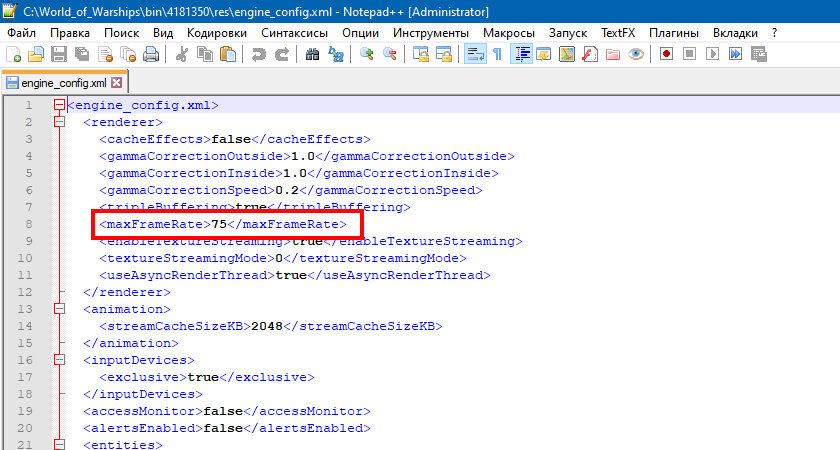Cut selection using the scissors icon
The width and height of the screenshot is (840, 450).
pyautogui.click(x=182, y=54)
